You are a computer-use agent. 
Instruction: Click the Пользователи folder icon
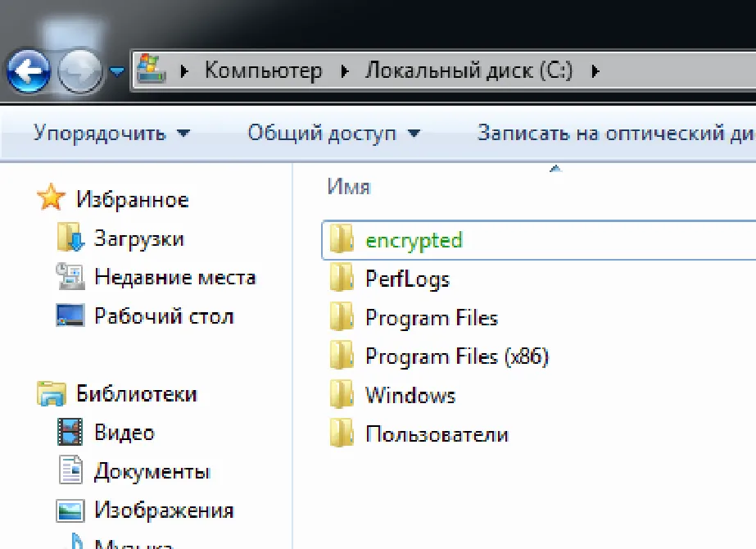pyautogui.click(x=342, y=433)
